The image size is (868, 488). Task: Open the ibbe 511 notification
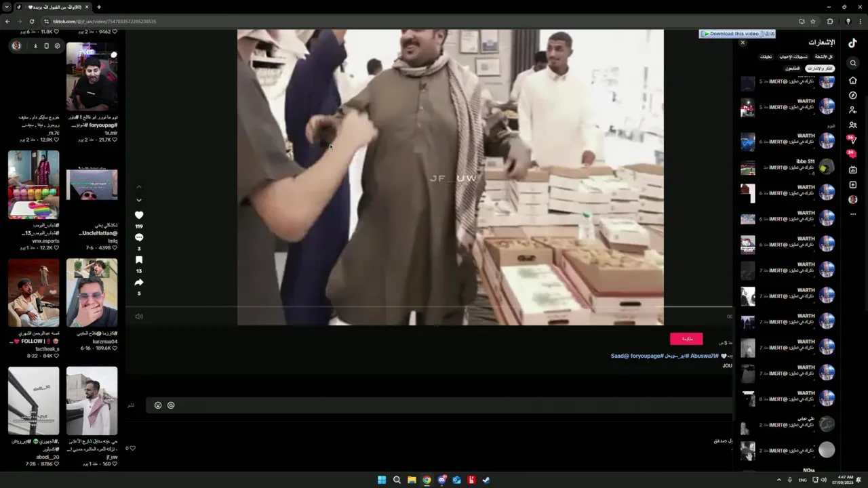787,167
